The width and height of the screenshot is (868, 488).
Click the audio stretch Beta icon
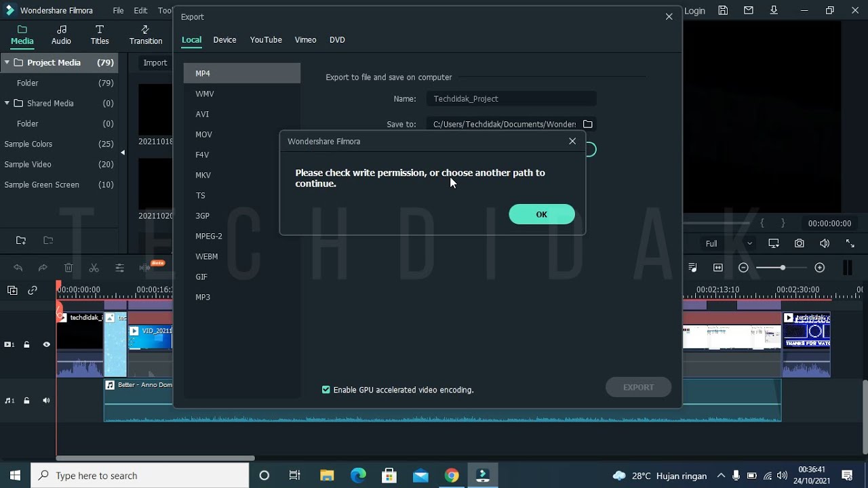pos(146,267)
